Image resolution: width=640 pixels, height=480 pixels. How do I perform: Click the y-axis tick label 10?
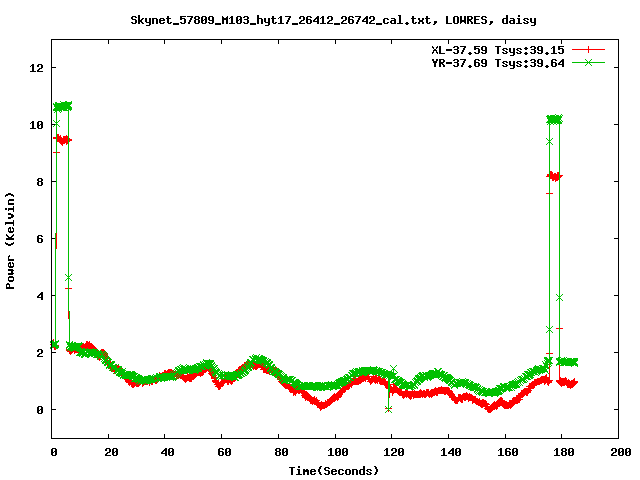36,125
